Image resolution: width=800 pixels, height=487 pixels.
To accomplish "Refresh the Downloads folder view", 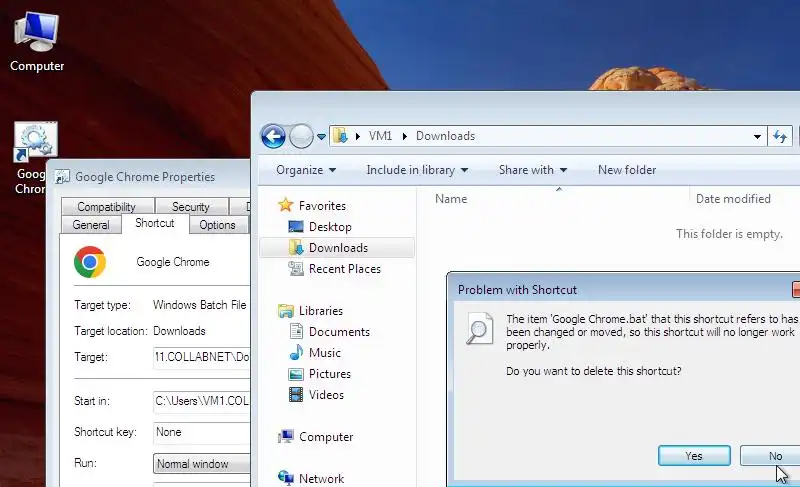I will click(780, 136).
